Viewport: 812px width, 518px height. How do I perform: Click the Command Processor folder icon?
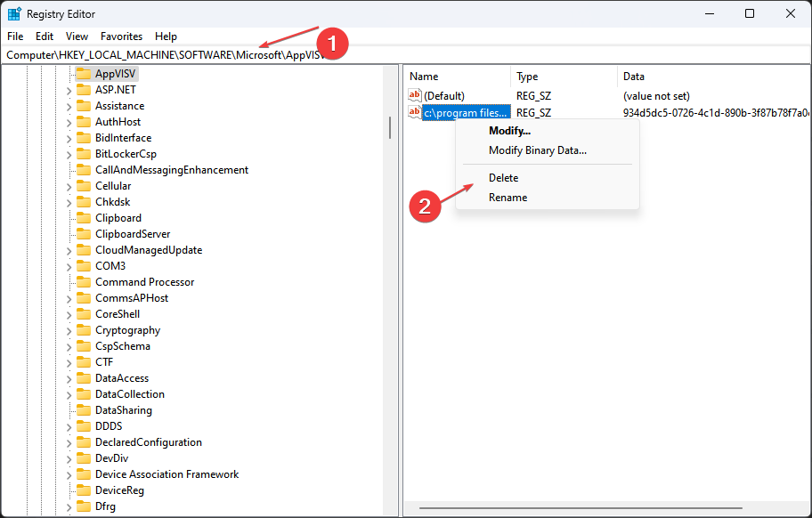click(x=84, y=282)
